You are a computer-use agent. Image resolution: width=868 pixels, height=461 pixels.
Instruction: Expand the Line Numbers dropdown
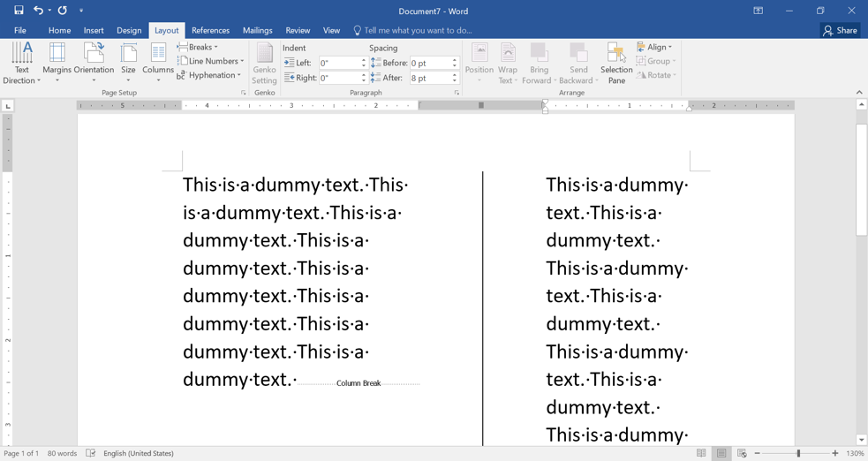pyautogui.click(x=212, y=61)
